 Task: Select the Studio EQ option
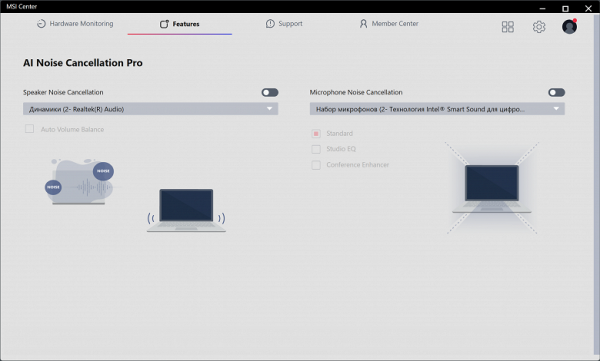coord(316,149)
